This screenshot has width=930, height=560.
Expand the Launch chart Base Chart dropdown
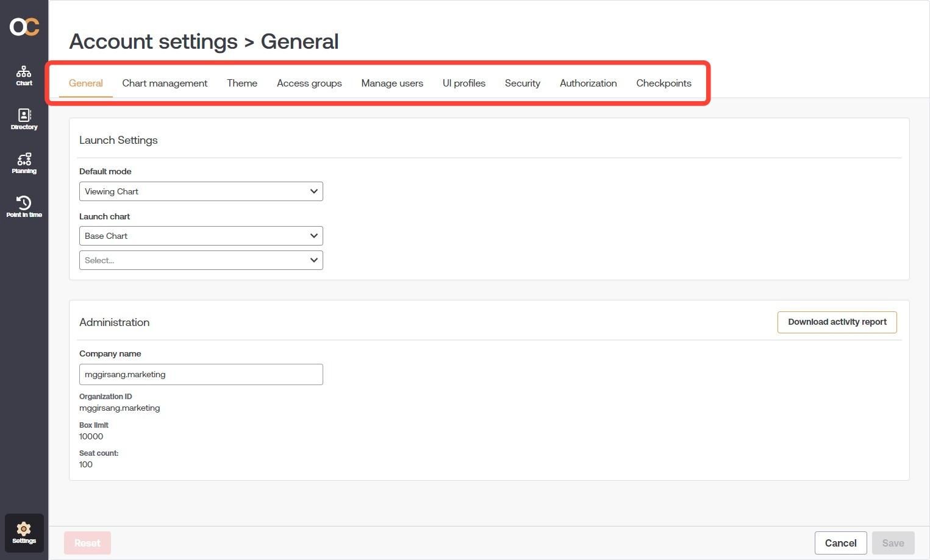tap(201, 236)
